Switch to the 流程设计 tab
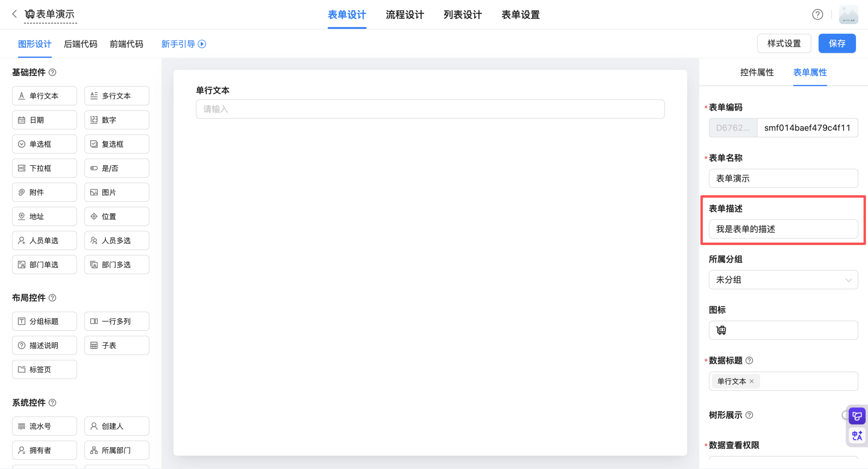The width and height of the screenshot is (868, 469). (405, 15)
